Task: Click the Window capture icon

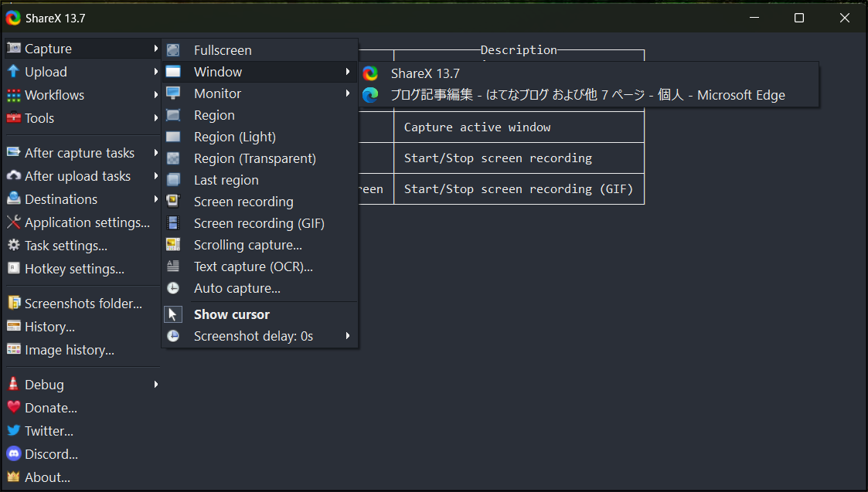Action: click(173, 72)
